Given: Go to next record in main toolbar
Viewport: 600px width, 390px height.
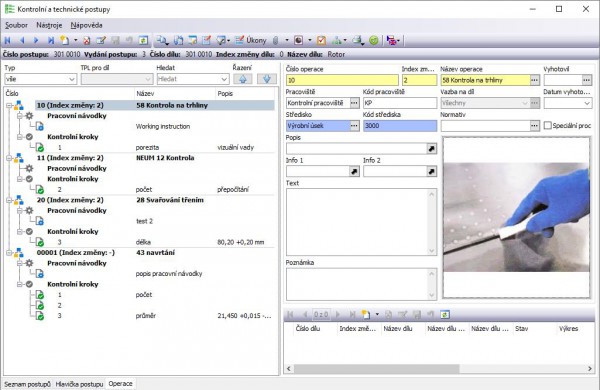Looking at the screenshot, I should pos(36,40).
